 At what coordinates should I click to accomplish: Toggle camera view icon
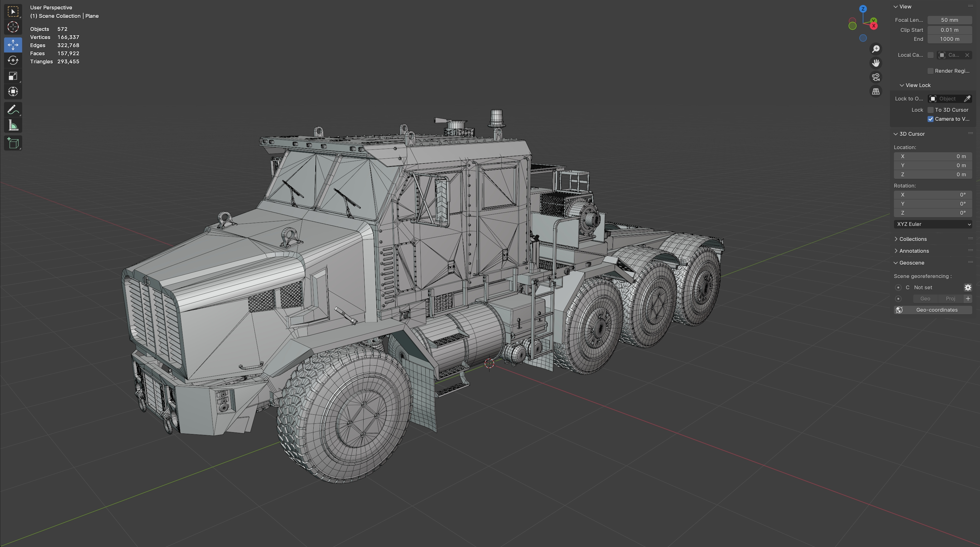[x=876, y=77]
